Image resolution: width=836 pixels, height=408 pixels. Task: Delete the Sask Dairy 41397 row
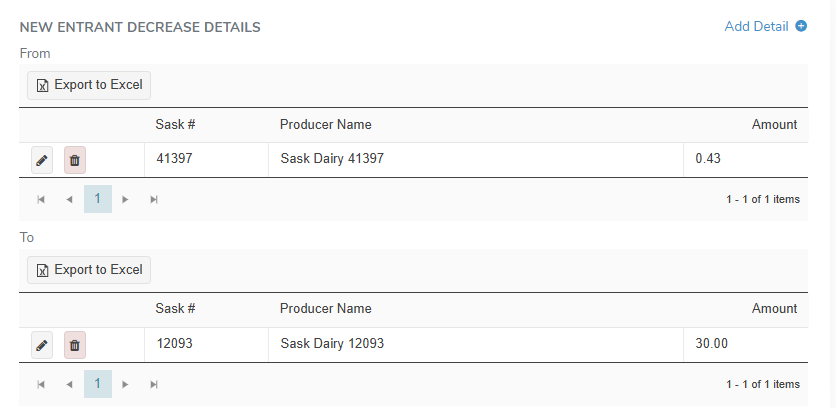(x=75, y=160)
